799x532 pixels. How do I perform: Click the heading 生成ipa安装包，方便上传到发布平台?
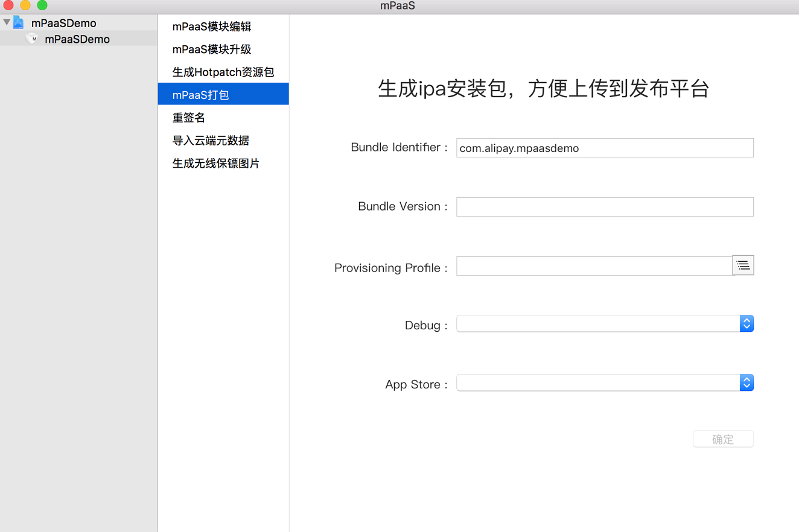coord(543,89)
